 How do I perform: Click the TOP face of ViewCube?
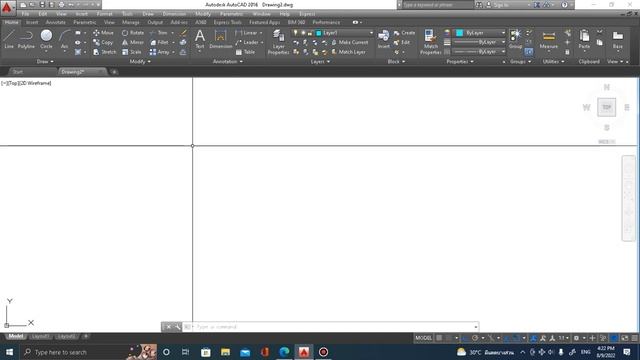click(x=607, y=107)
